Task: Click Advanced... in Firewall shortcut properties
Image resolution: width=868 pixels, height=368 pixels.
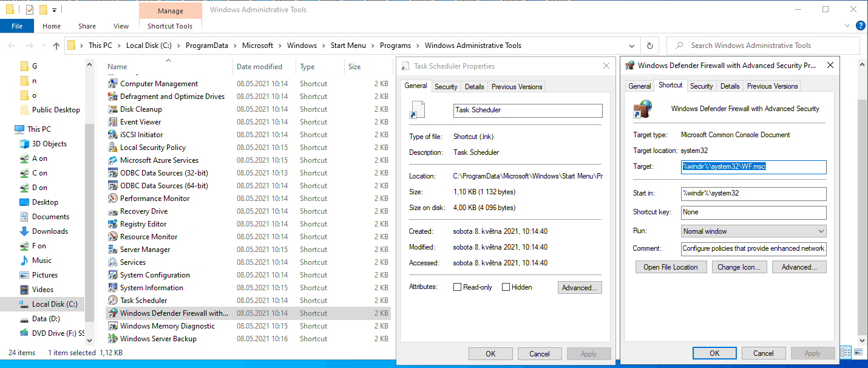Action: (x=799, y=267)
